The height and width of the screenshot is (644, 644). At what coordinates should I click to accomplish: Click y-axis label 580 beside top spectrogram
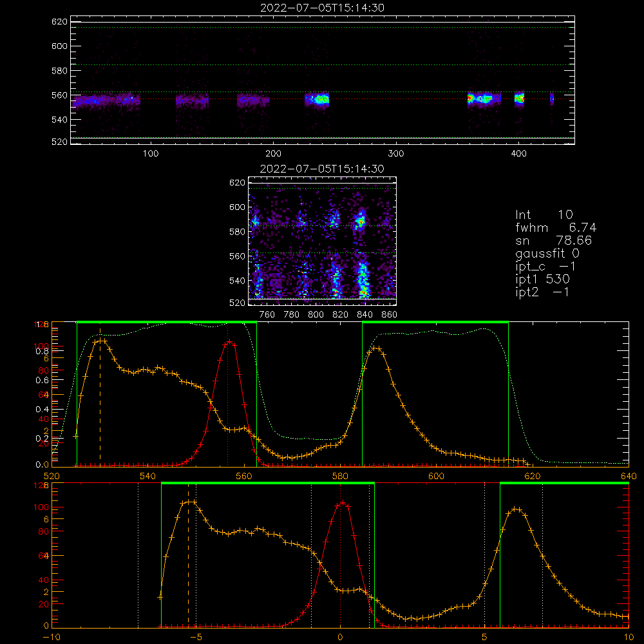pos(59,71)
